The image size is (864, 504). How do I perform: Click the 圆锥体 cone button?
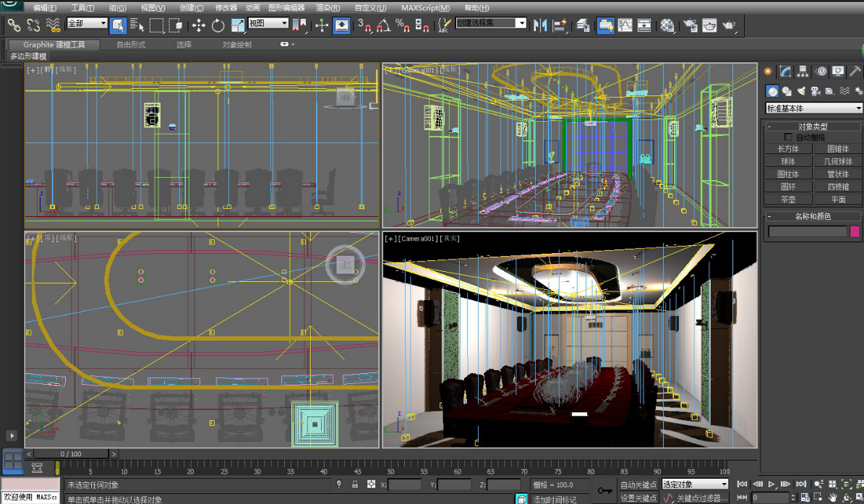(837, 149)
